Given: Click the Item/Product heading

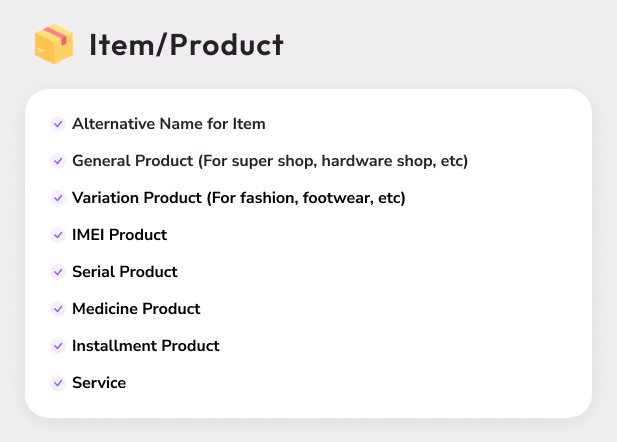Looking at the screenshot, I should coord(186,45).
